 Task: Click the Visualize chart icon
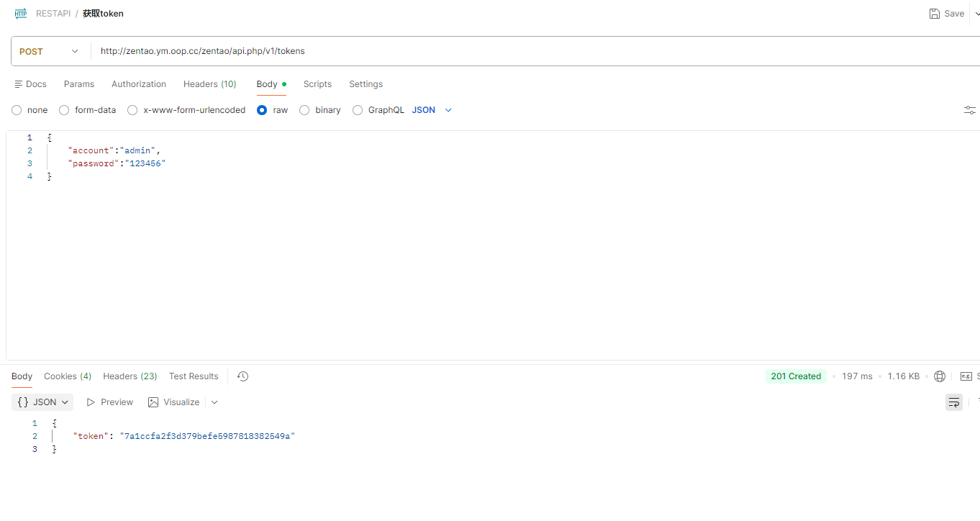click(153, 402)
